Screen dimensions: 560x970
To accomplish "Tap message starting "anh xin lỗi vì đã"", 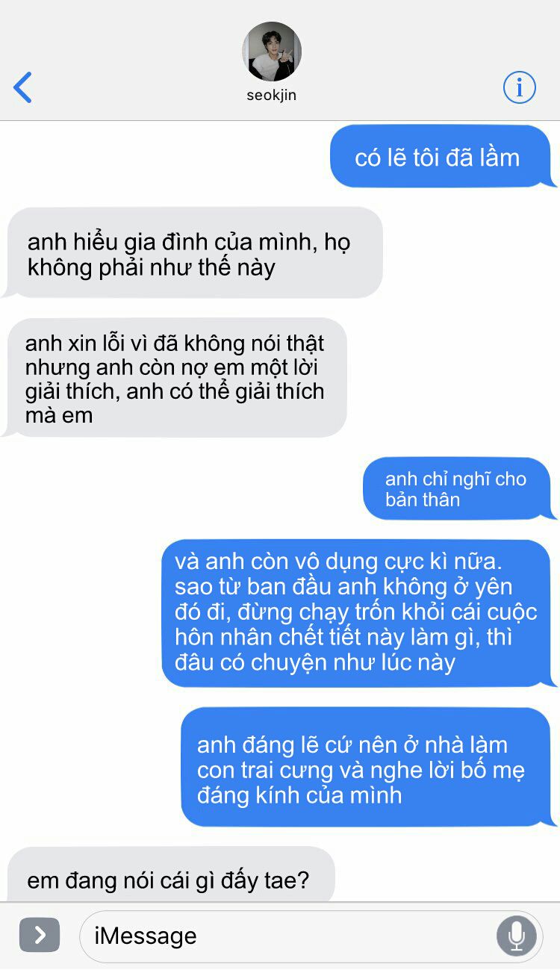I will [176, 379].
